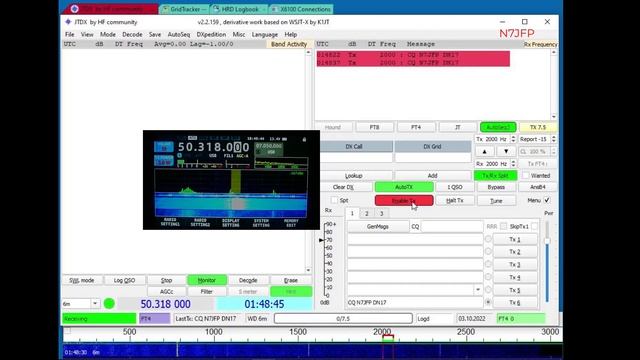The height and width of the screenshot is (360, 640).
Task: Open the Language menu
Action: 264,35
